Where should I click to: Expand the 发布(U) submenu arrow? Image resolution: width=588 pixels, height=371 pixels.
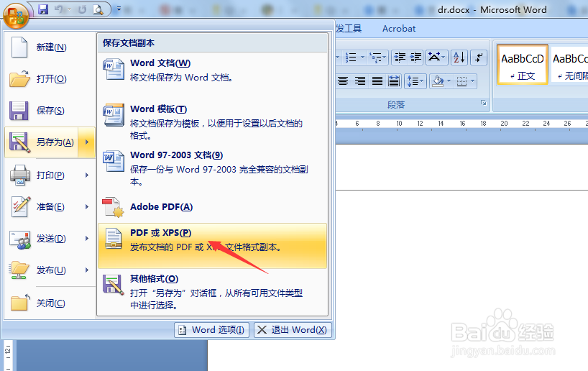[x=87, y=270]
